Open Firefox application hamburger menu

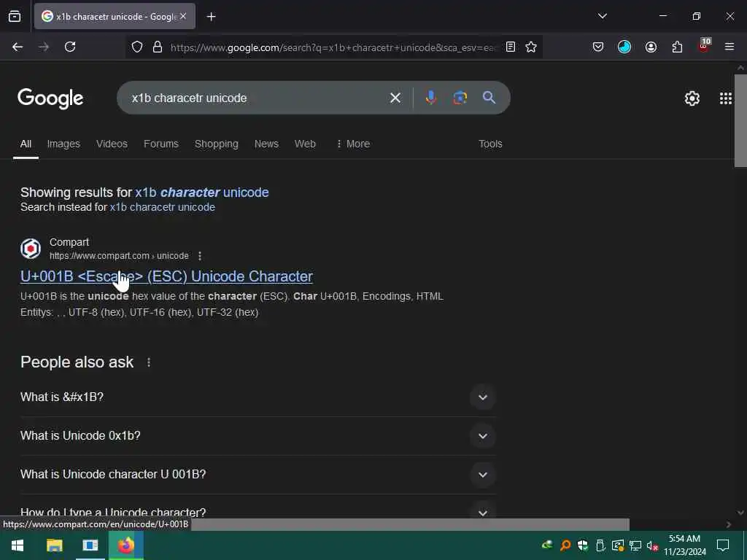[729, 47]
